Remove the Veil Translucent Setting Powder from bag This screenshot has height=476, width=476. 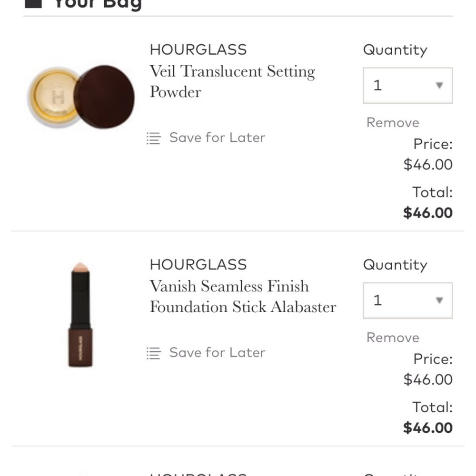pos(392,122)
